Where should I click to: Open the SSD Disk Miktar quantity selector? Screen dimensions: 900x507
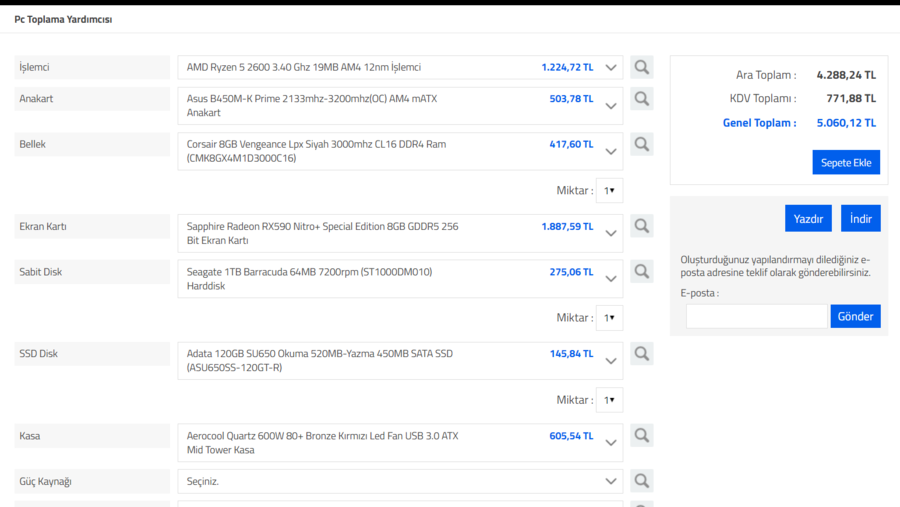point(609,400)
